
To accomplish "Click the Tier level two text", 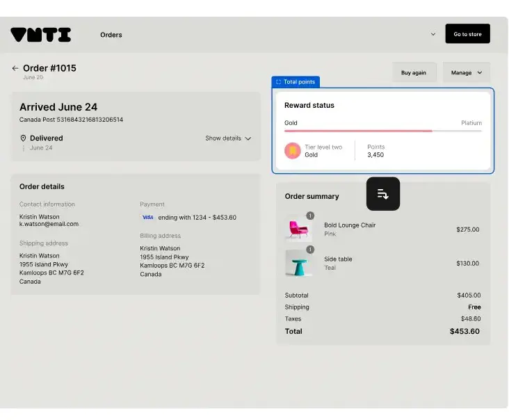I will tap(323, 147).
